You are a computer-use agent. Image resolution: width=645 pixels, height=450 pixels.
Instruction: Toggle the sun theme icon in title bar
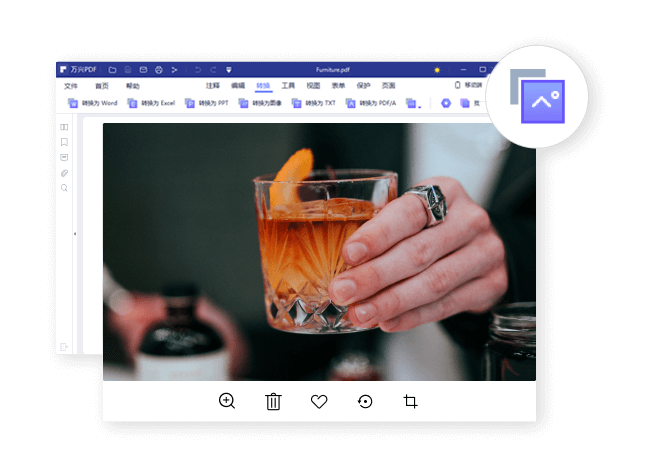[436, 70]
